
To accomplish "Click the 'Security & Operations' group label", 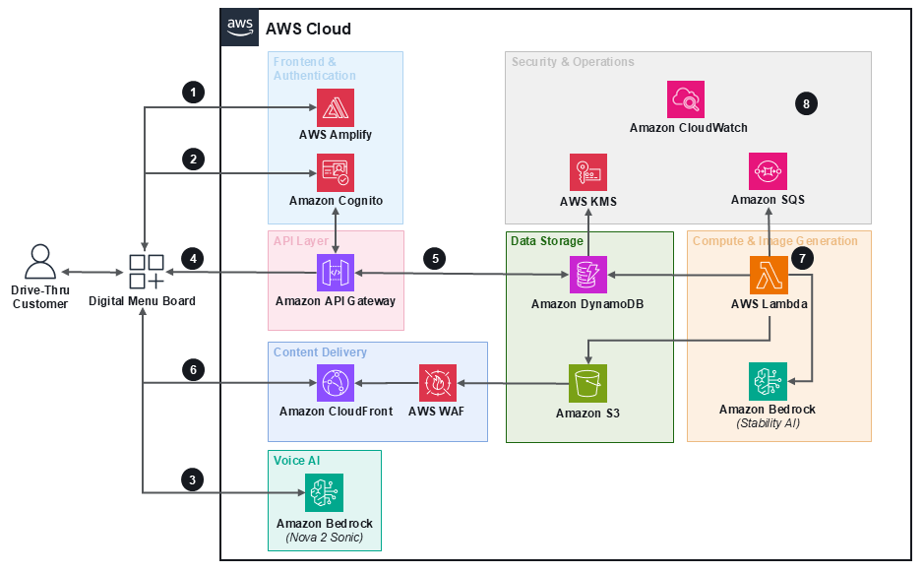I will (x=573, y=62).
